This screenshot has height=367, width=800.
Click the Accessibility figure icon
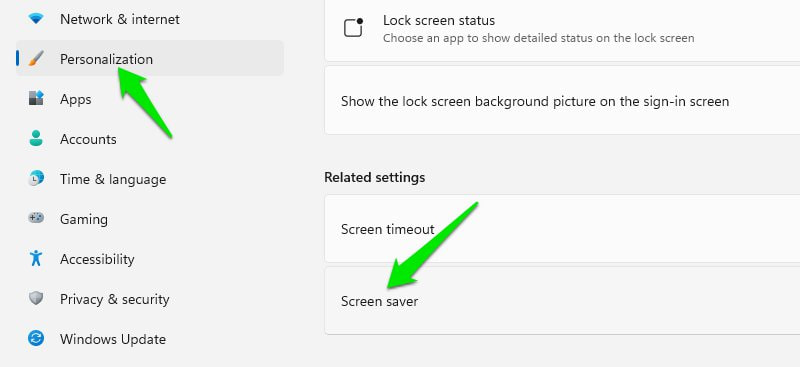coord(36,258)
